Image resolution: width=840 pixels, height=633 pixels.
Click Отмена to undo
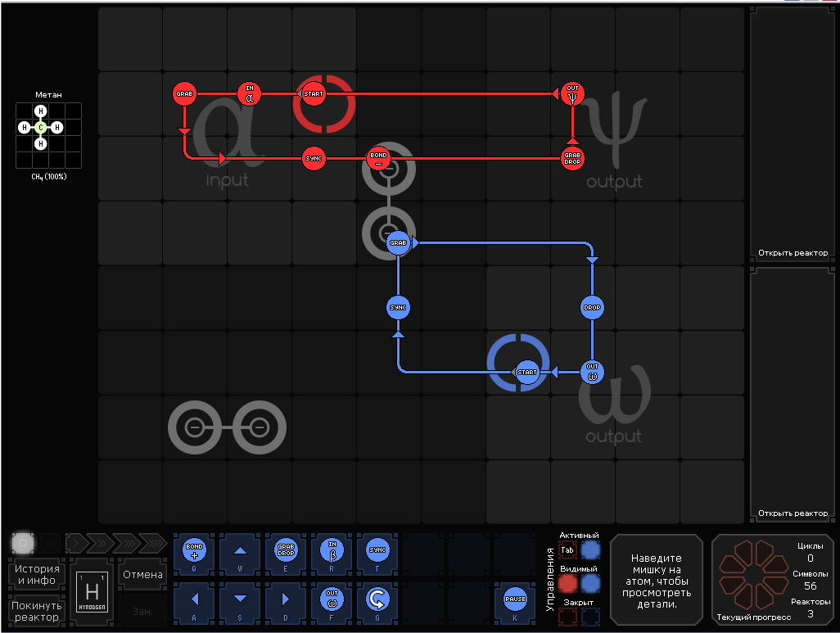click(142, 575)
